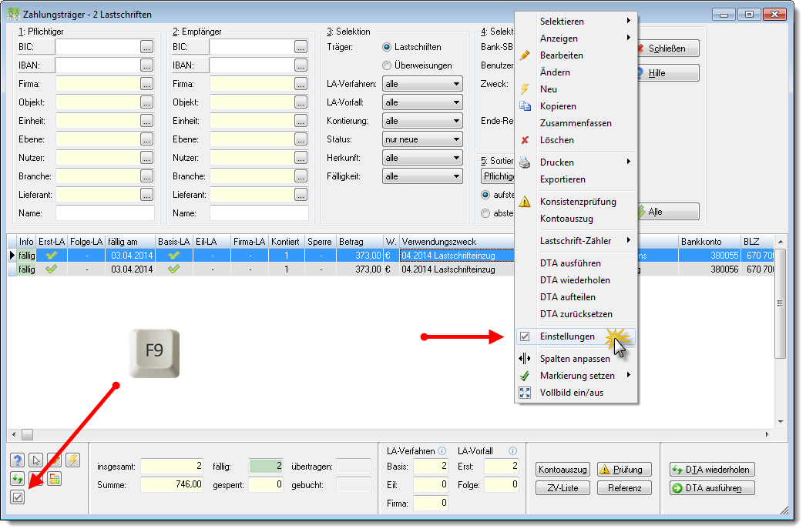Click the Prüfung button in bottom panel
This screenshot has width=806, height=532.
point(624,470)
